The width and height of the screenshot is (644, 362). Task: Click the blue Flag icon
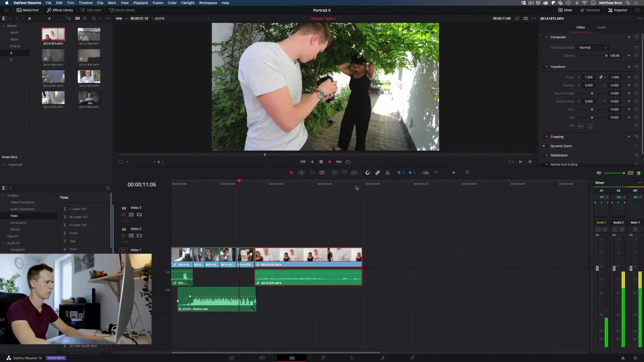[x=399, y=173]
